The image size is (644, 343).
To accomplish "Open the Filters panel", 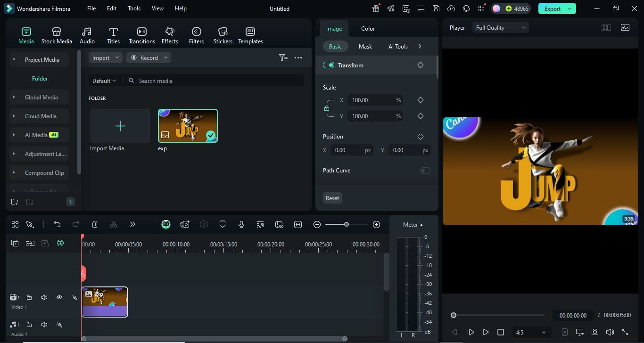I will 196,36.
